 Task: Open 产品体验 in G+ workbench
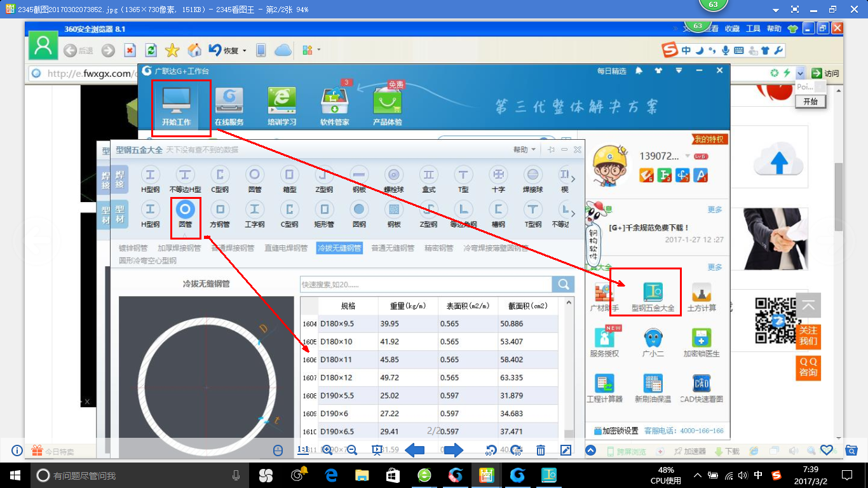coord(387,105)
